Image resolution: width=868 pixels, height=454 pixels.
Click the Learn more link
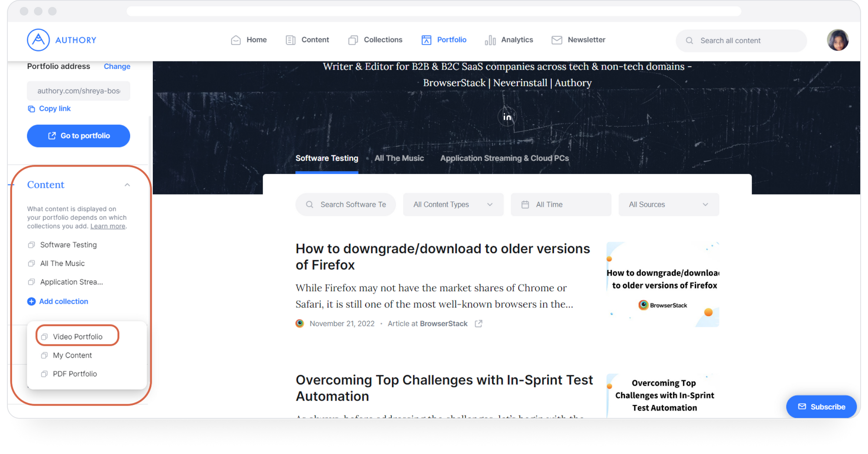click(108, 226)
